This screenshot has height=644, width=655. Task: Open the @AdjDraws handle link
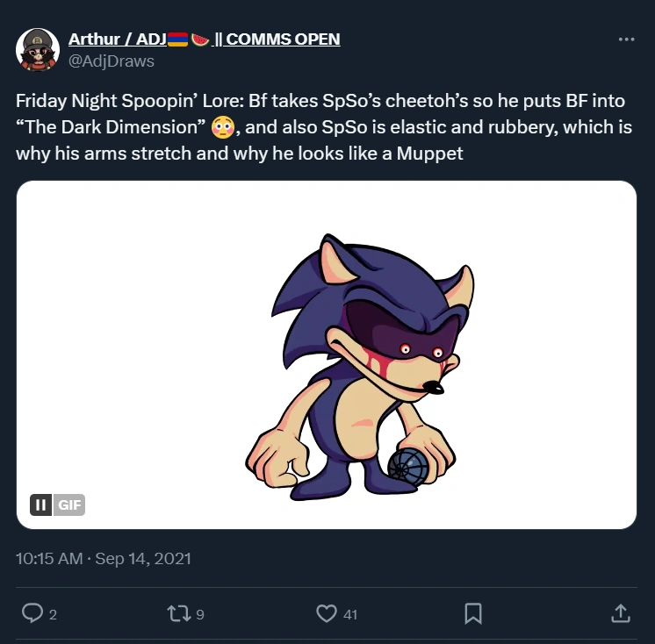(112, 61)
